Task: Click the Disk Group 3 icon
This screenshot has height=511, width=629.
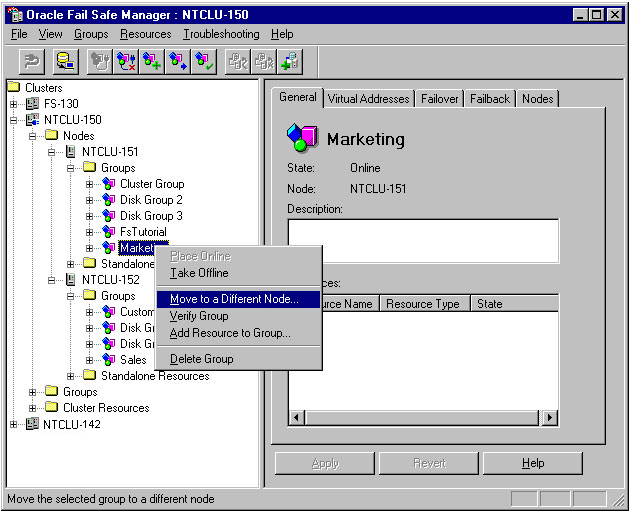Action: pyautogui.click(x=108, y=216)
